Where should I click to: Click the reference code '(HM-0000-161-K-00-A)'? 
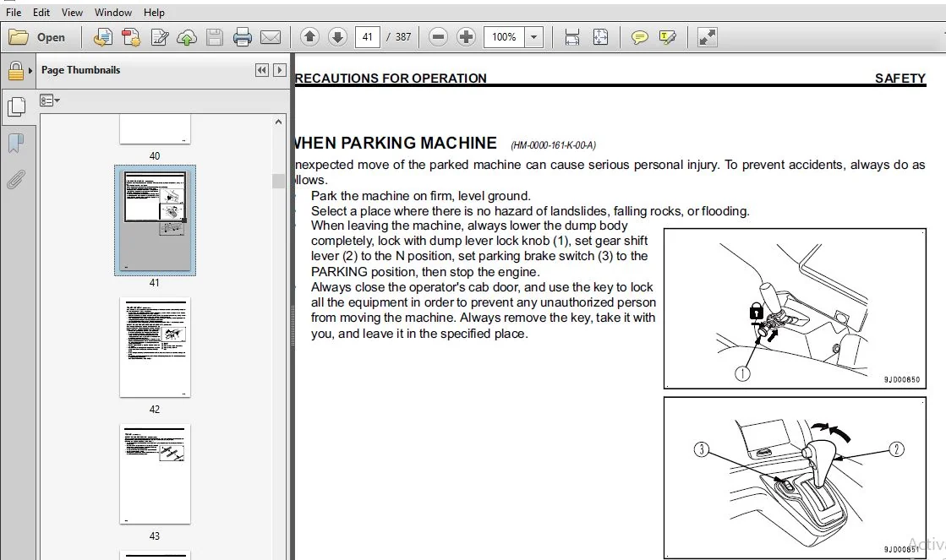pos(553,145)
